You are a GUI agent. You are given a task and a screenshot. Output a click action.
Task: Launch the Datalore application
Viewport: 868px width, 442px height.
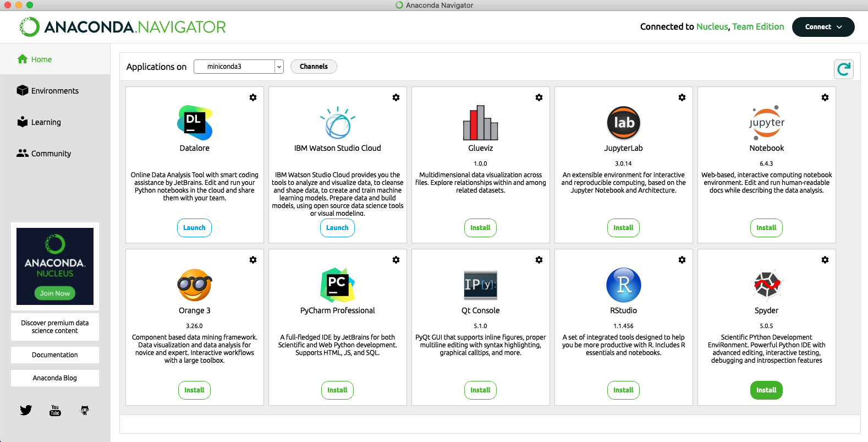(194, 228)
